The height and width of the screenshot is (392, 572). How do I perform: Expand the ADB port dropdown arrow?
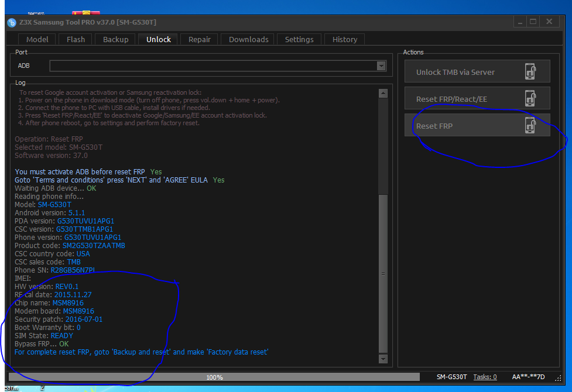click(x=381, y=66)
